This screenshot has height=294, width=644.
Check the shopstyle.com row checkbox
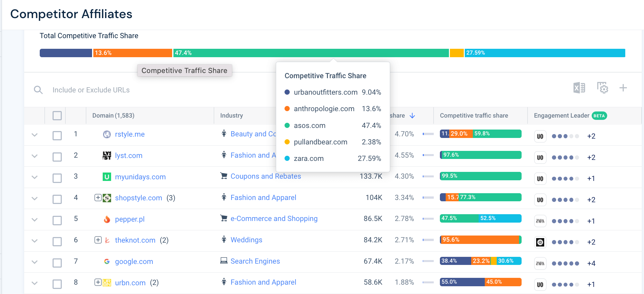pyautogui.click(x=57, y=199)
